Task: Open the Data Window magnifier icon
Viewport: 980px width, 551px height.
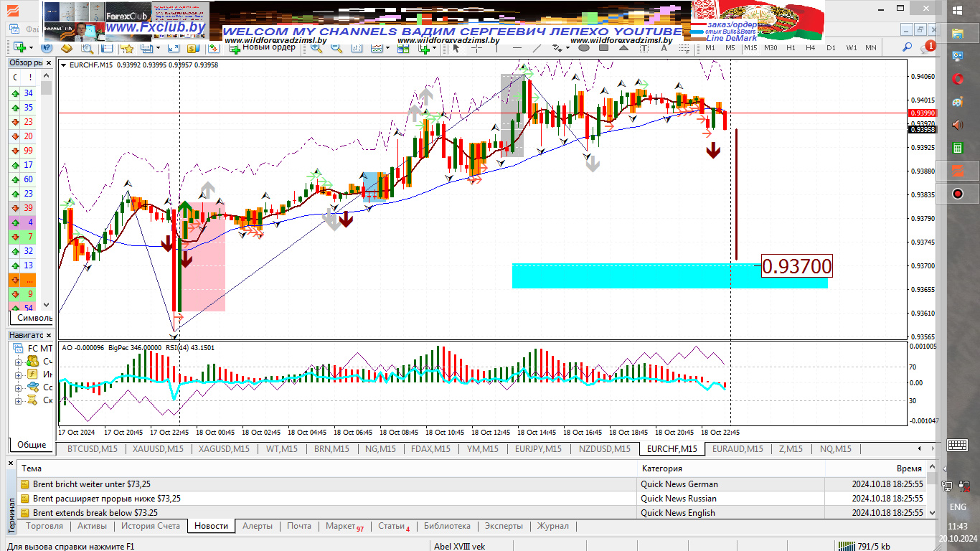Action: (87, 48)
